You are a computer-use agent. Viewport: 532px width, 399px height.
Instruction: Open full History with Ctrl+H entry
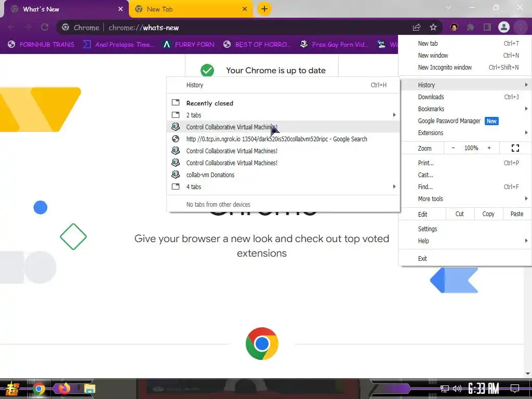(x=283, y=85)
